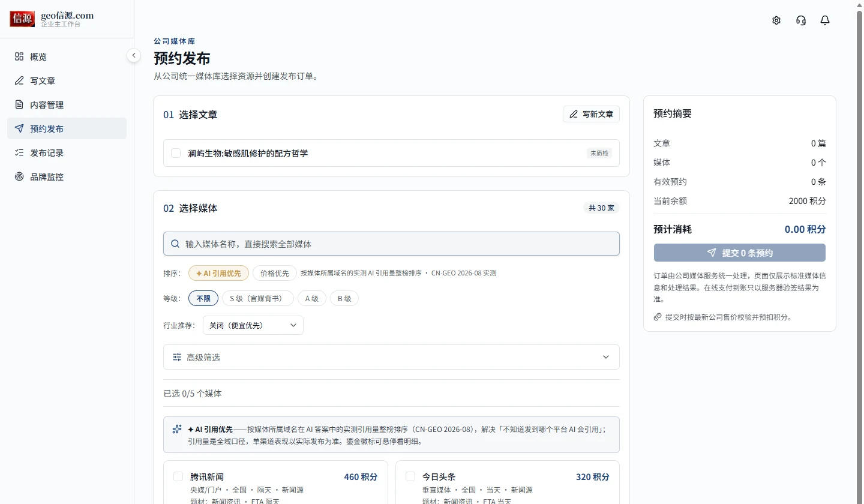Viewport: 864px width, 504px height.
Task: Click 预计消耗 0.00 积分 value
Action: coord(805,229)
